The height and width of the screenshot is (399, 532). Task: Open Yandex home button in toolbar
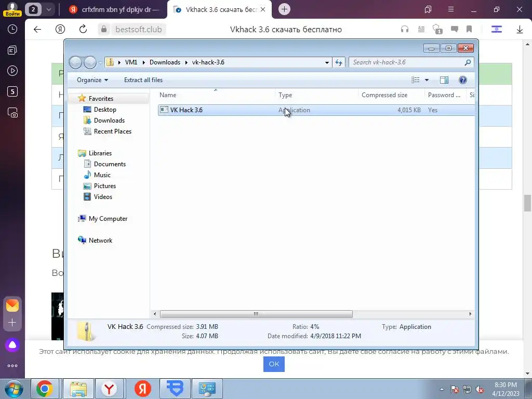(60, 30)
